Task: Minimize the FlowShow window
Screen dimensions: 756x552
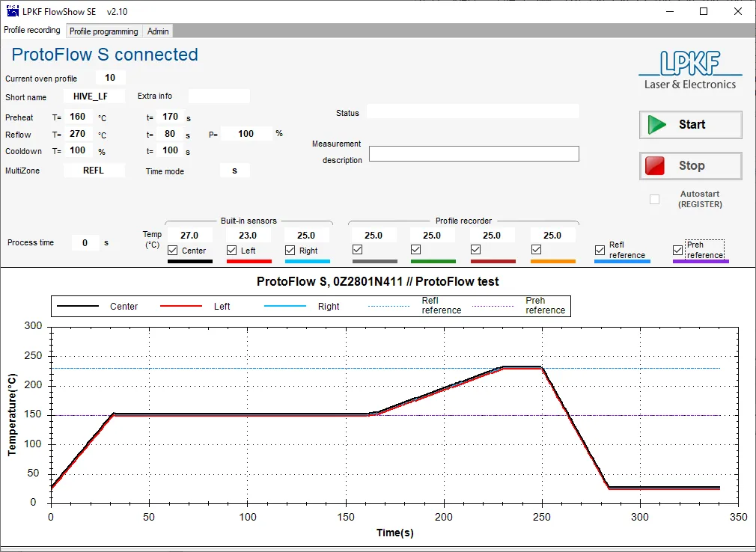Action: click(x=670, y=11)
